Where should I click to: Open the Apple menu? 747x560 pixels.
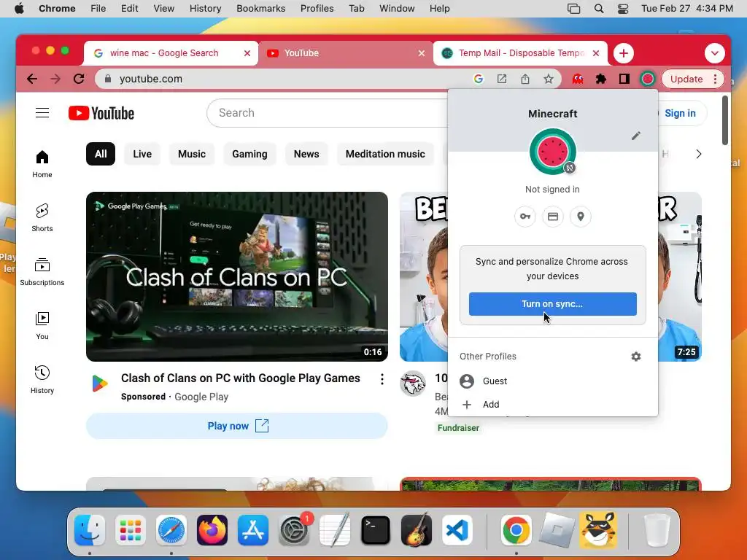tap(19, 8)
